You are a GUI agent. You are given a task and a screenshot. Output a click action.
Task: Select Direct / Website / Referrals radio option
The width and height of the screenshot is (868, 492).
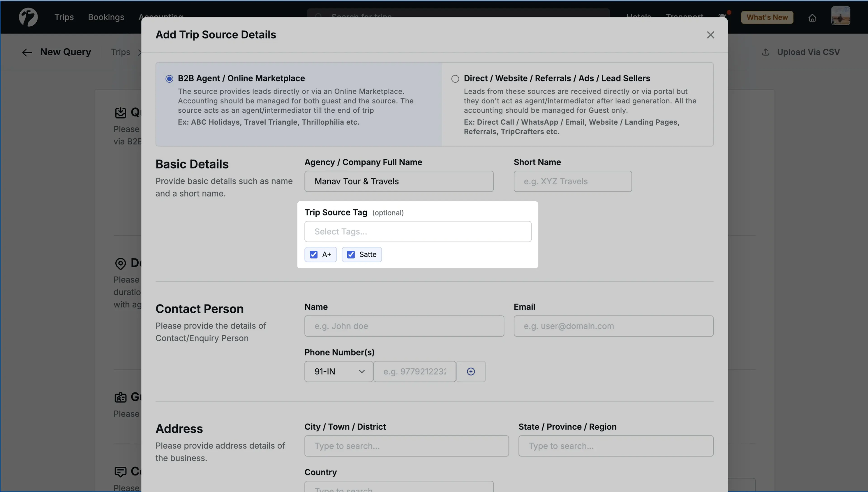455,79
